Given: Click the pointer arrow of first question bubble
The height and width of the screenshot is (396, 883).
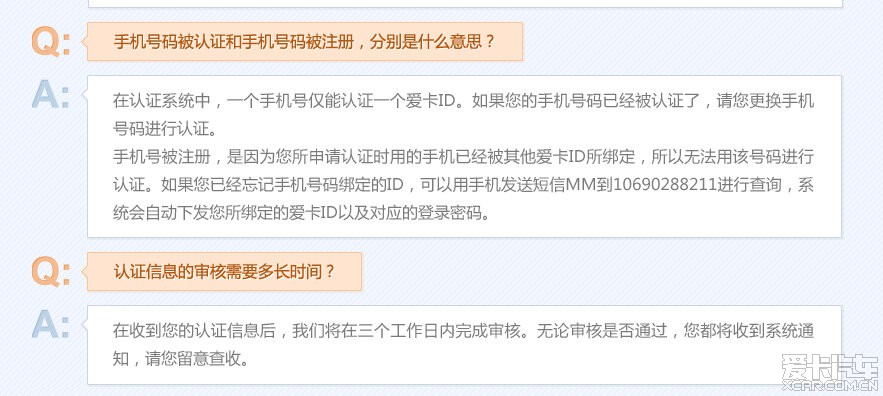Looking at the screenshot, I should tap(84, 42).
